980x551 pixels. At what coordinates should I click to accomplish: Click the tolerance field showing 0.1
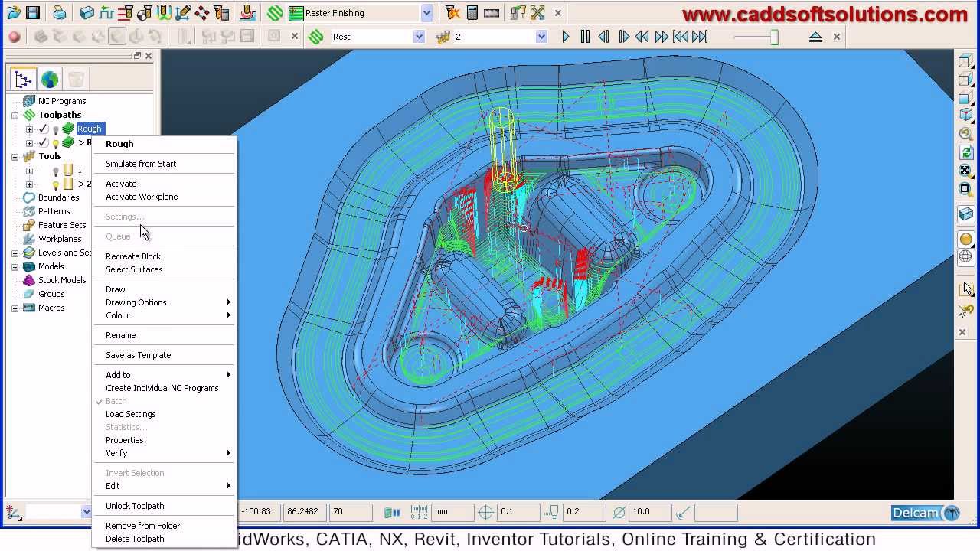point(516,512)
